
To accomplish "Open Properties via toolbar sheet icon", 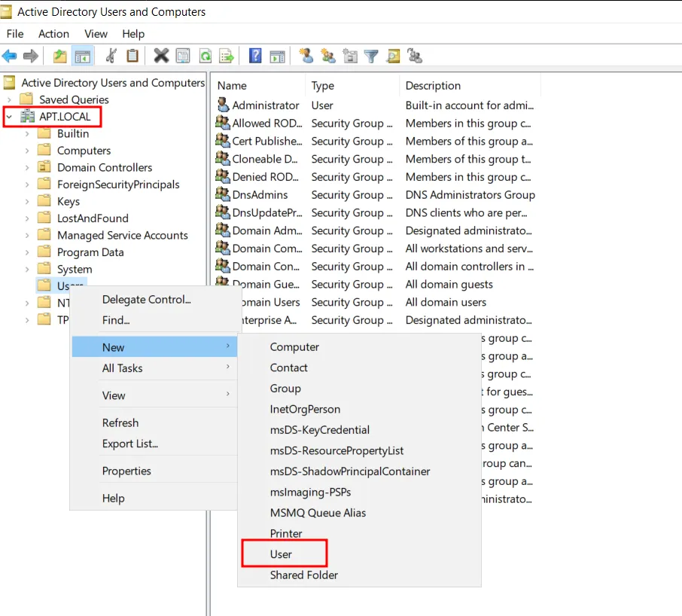I will pos(183,56).
